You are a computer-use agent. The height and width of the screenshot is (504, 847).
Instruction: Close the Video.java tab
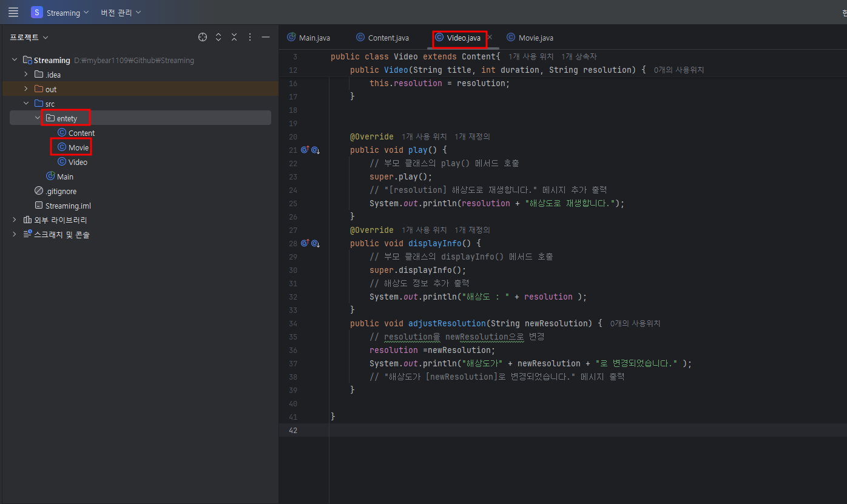click(490, 37)
